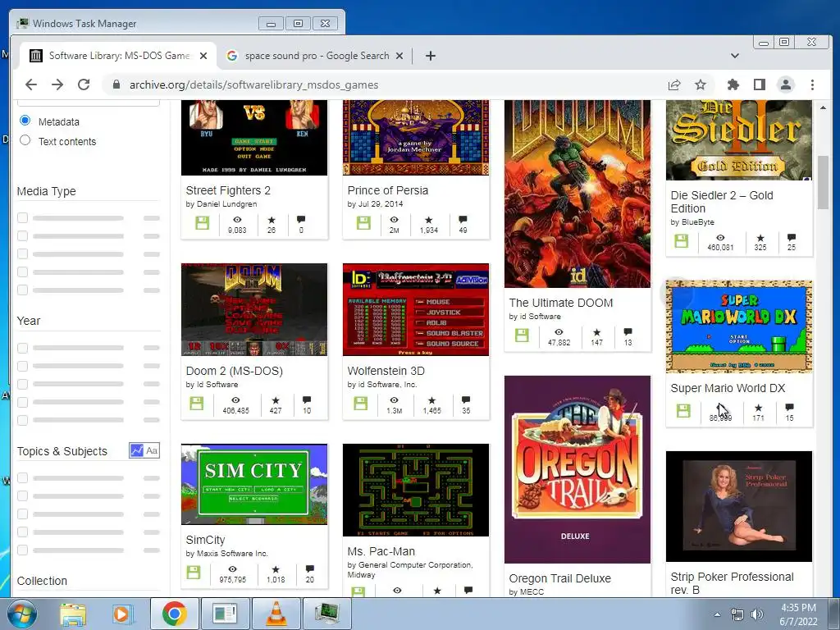Open the Windows Start menu
Image resolution: width=840 pixels, height=630 pixels.
tap(22, 614)
